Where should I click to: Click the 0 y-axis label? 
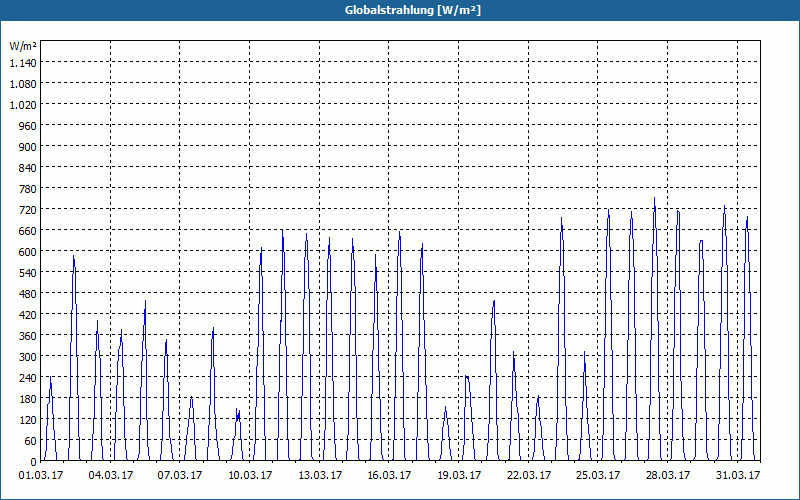pos(34,462)
